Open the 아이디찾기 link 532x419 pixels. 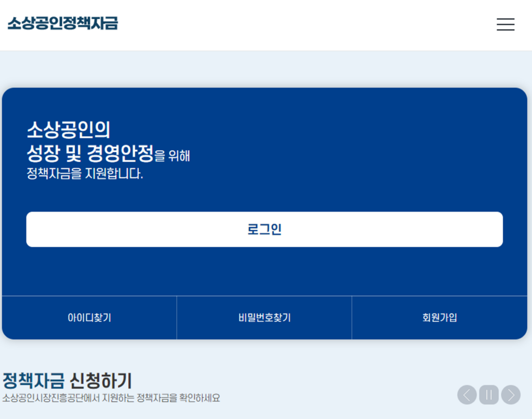[89, 318]
